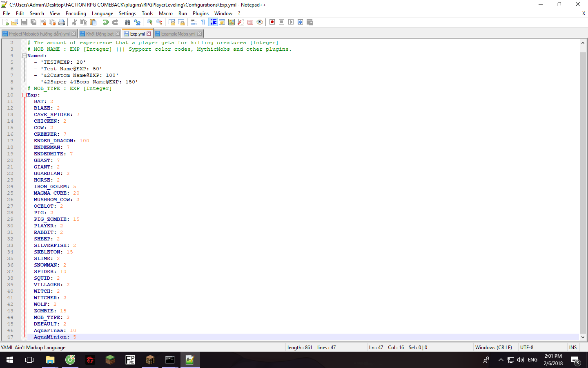Collapse the Exp: fold marker
The image size is (588, 368).
(x=24, y=95)
